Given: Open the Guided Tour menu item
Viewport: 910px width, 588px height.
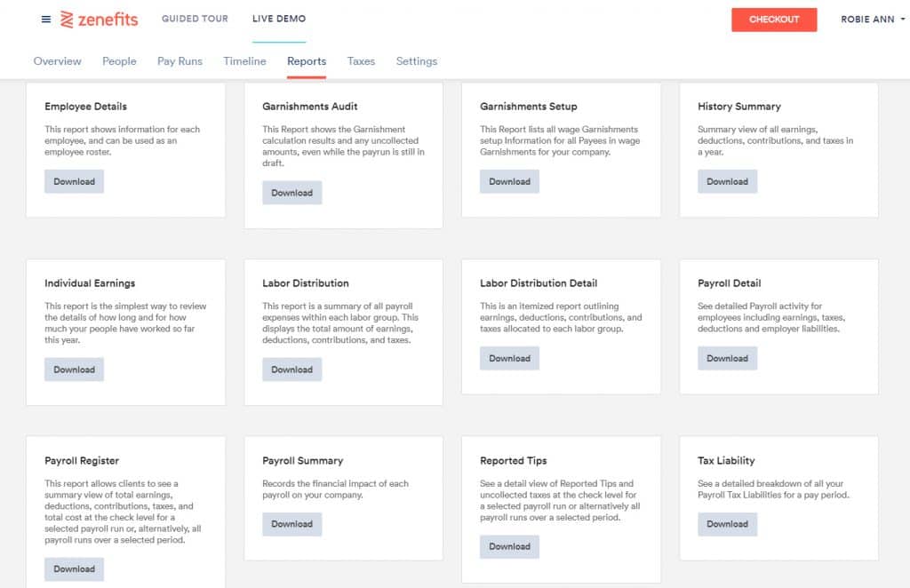Looking at the screenshot, I should [195, 19].
